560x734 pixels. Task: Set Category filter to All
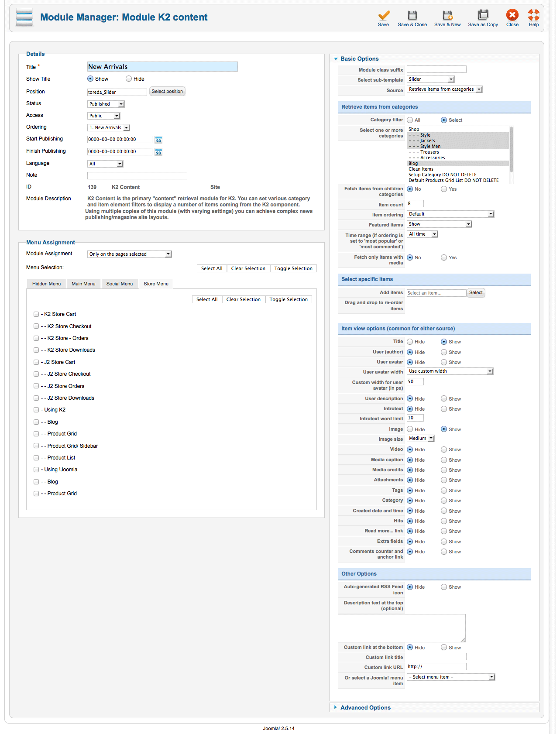click(410, 120)
